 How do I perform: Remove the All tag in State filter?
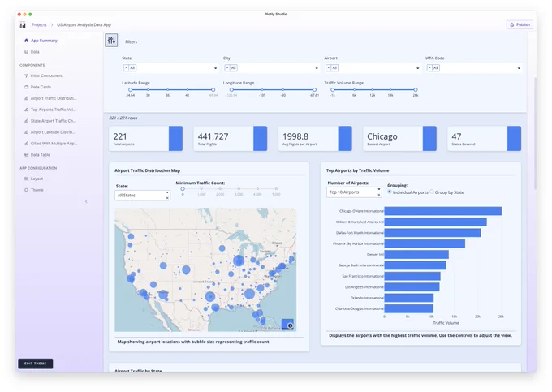point(126,67)
